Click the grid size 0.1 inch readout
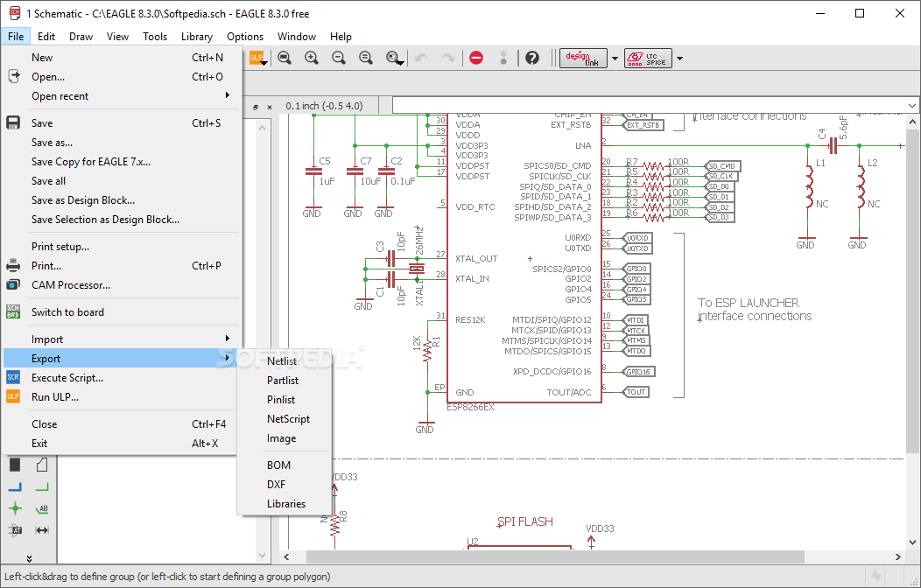Image resolution: width=921 pixels, height=588 pixels. point(324,106)
